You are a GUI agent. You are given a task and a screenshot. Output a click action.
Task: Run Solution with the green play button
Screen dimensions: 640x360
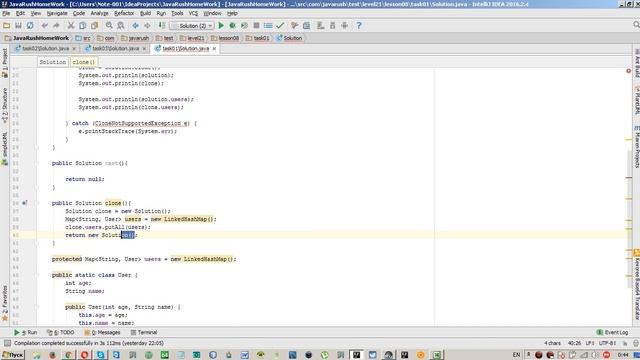[221, 25]
